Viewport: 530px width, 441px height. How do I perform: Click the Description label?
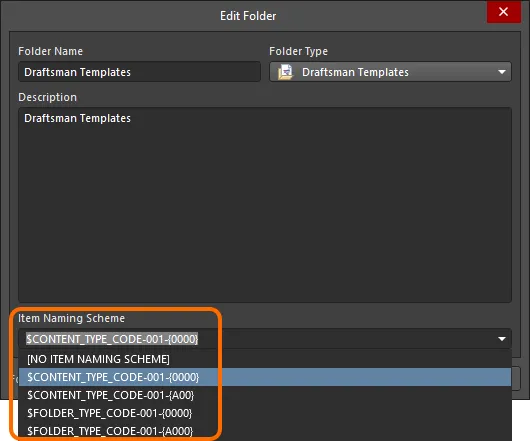(x=48, y=97)
